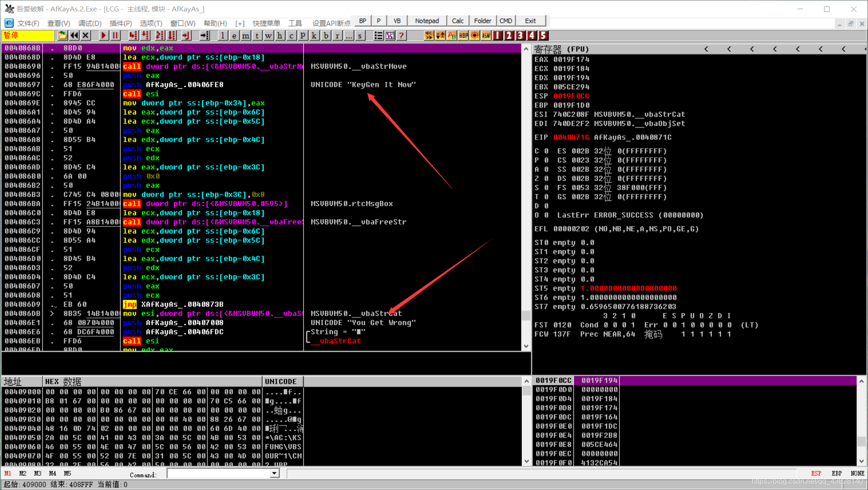Click the ASM toolbar icon
868x490 pixels.
(x=486, y=36)
